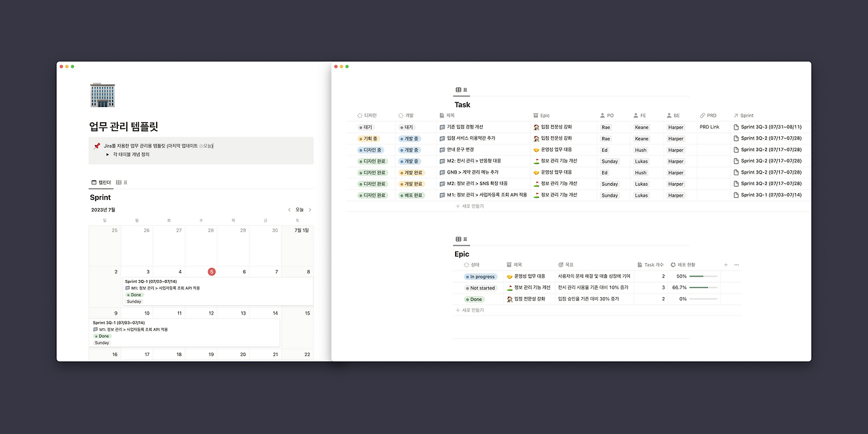The image size is (868, 434).
Task: Click the '배포 완료' development status tag
Action: tap(411, 195)
